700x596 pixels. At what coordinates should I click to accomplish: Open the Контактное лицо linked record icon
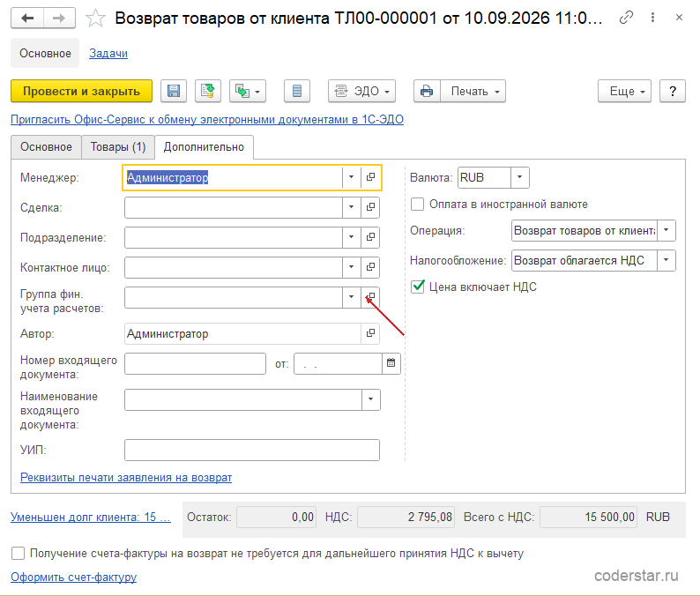click(x=370, y=267)
